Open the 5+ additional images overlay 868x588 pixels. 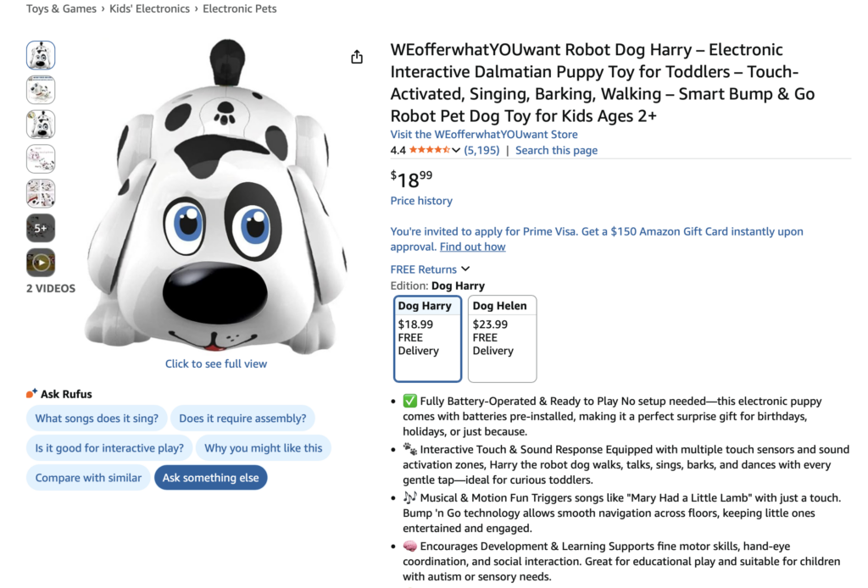coord(40,228)
